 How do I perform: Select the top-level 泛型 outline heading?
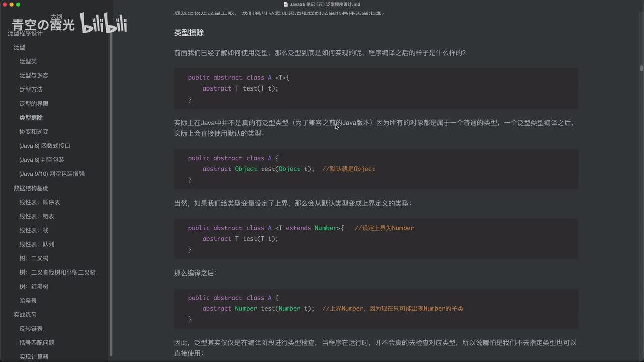click(x=19, y=47)
